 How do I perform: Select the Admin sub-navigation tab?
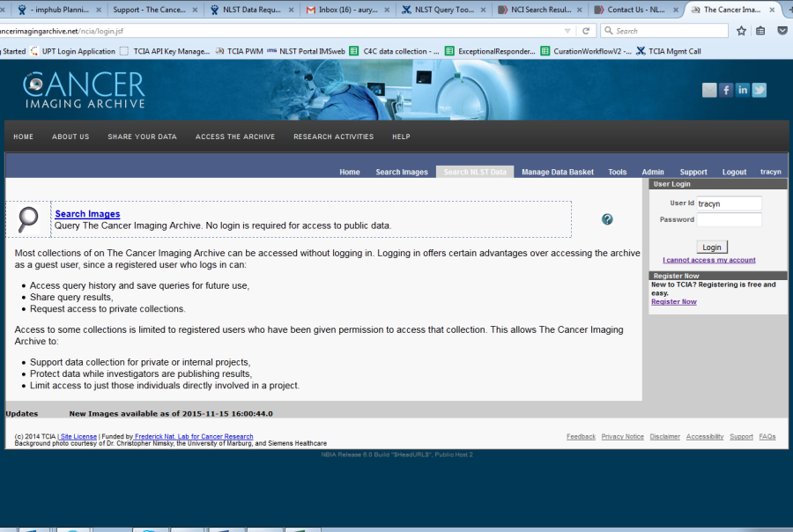point(652,172)
